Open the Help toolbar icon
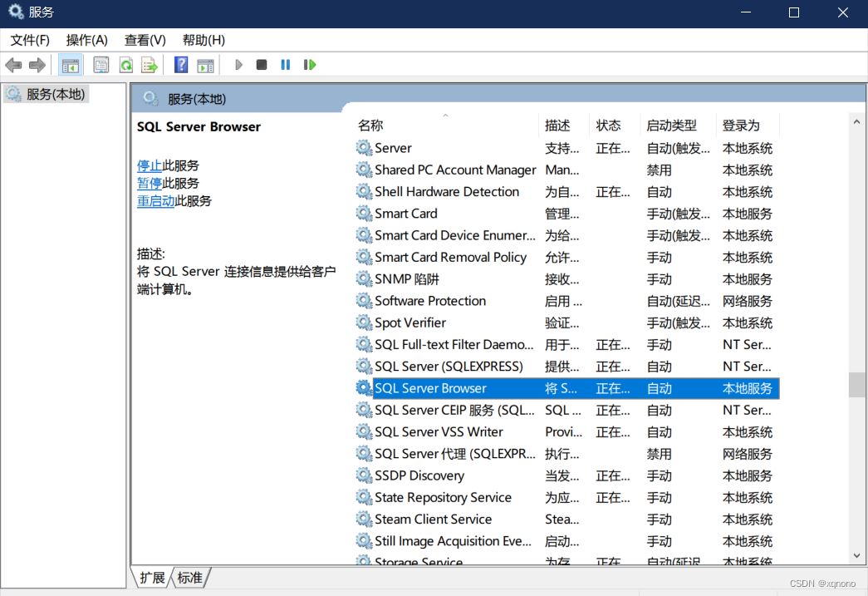 pos(181,65)
